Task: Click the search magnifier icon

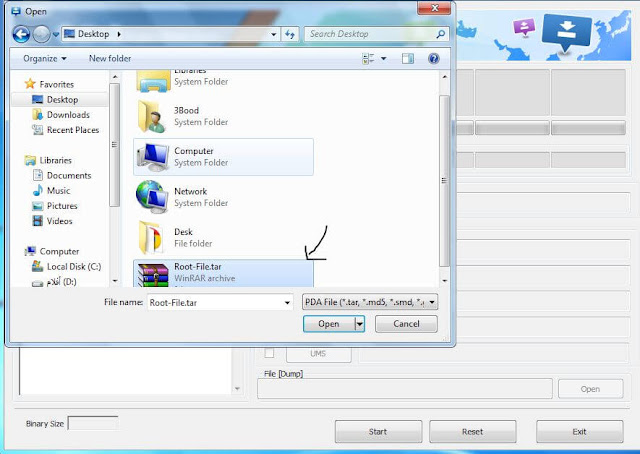Action: coord(441,34)
